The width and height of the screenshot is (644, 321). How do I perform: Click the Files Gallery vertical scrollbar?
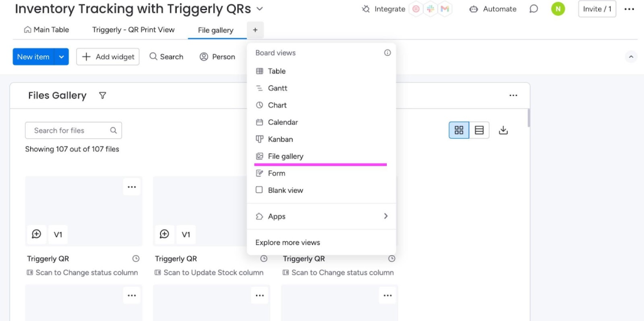pyautogui.click(x=528, y=117)
